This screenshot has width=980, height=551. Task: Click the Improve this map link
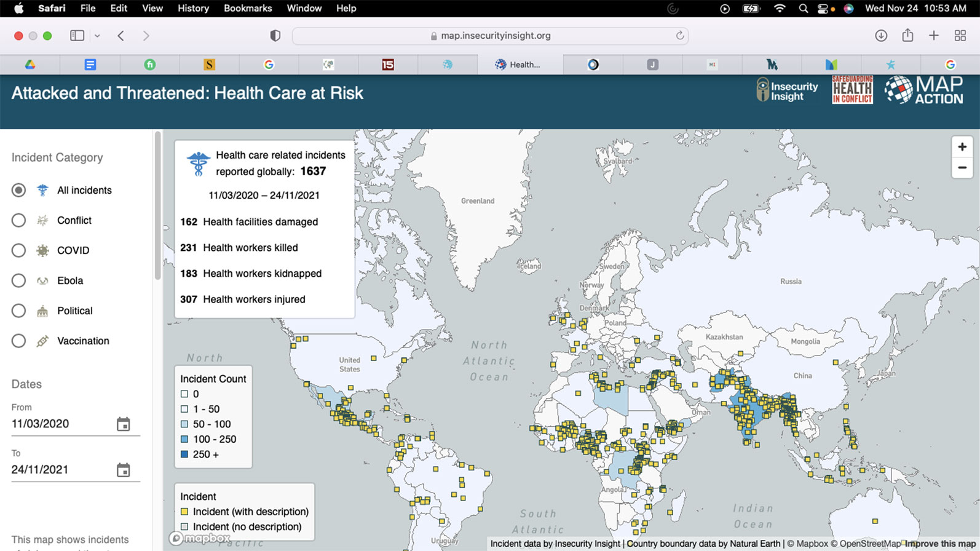click(x=940, y=544)
